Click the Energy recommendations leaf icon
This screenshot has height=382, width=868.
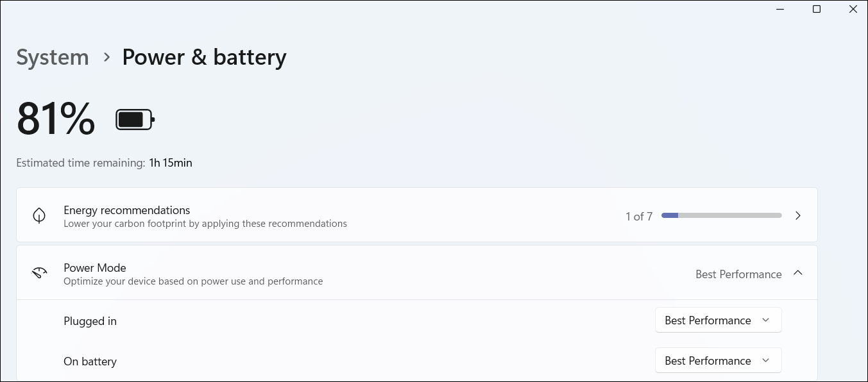(39, 216)
